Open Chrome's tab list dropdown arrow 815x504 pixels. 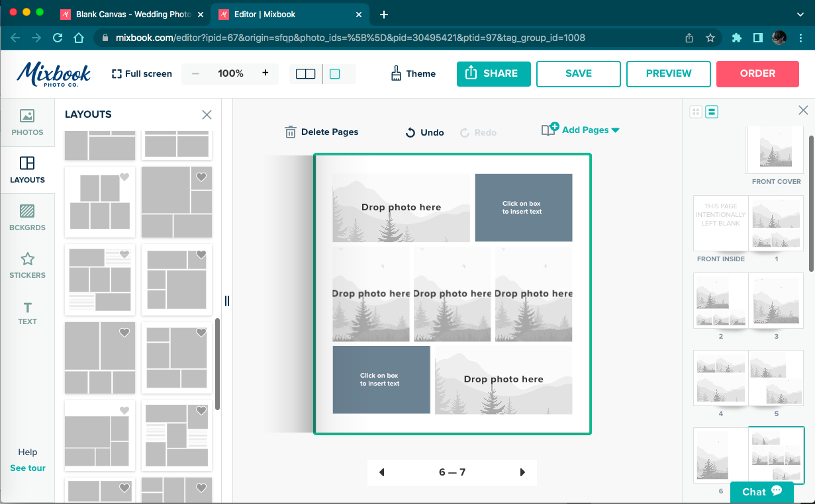pos(800,14)
